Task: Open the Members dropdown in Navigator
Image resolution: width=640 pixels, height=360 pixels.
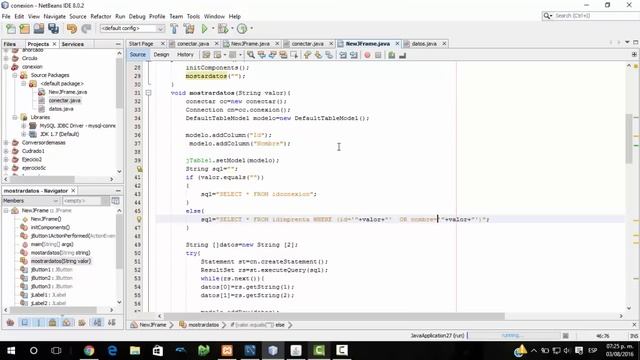Action: tap(31, 201)
